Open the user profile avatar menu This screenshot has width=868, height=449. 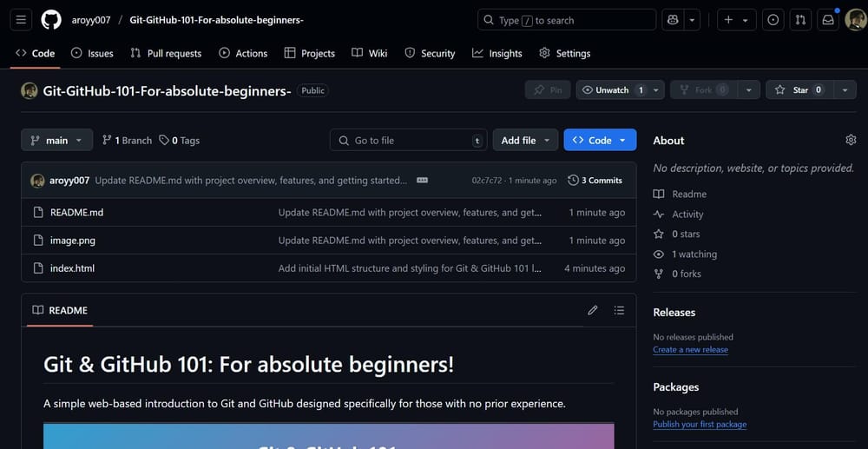(x=856, y=20)
